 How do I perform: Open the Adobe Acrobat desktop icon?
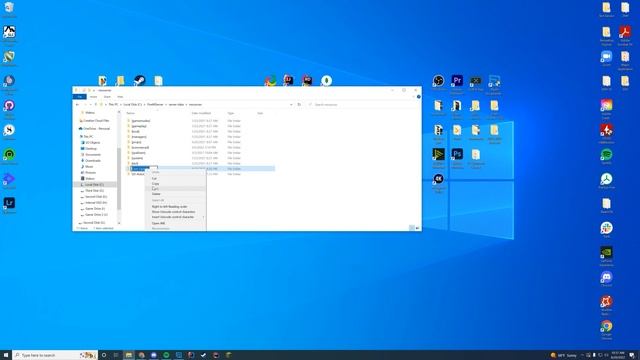tap(625, 33)
